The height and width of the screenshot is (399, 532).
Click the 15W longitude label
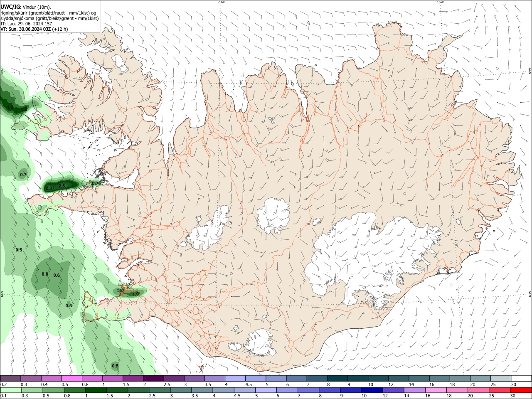tap(440, 2)
